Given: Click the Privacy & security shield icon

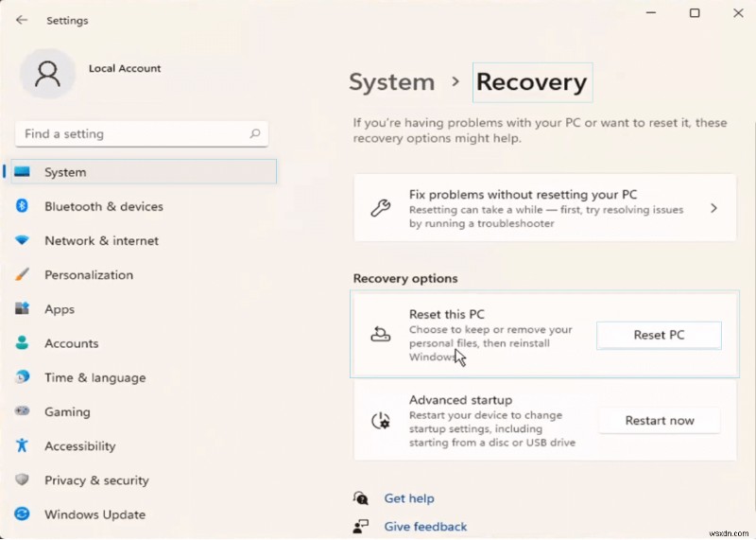Looking at the screenshot, I should coord(22,479).
